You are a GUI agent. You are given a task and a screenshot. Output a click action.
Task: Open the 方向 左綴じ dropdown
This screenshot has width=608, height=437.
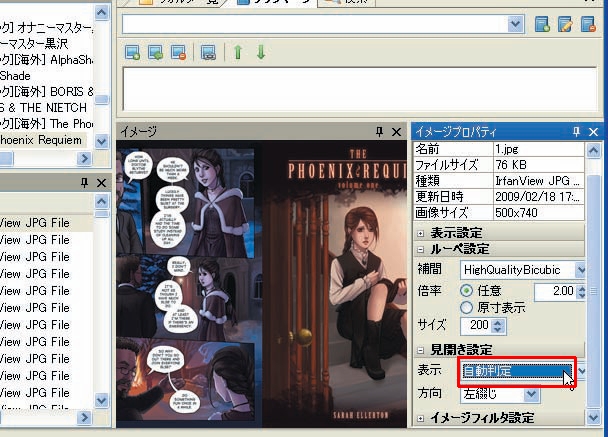click(531, 394)
